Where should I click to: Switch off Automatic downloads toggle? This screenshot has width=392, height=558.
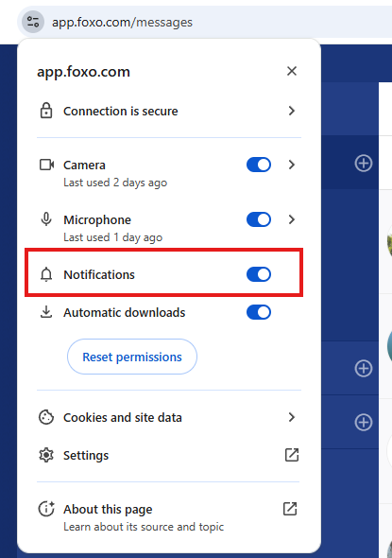[259, 312]
